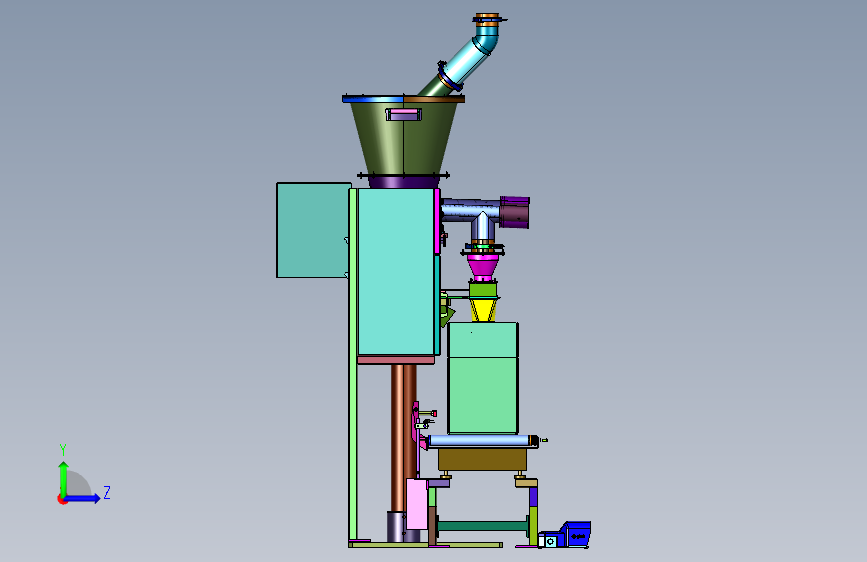Image resolution: width=867 pixels, height=562 pixels.
Task: Select the tall light green frame post
Action: [x=353, y=365]
